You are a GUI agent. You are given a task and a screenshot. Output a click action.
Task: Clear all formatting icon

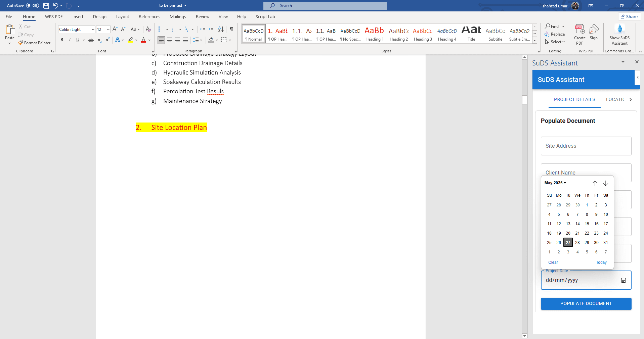(148, 29)
